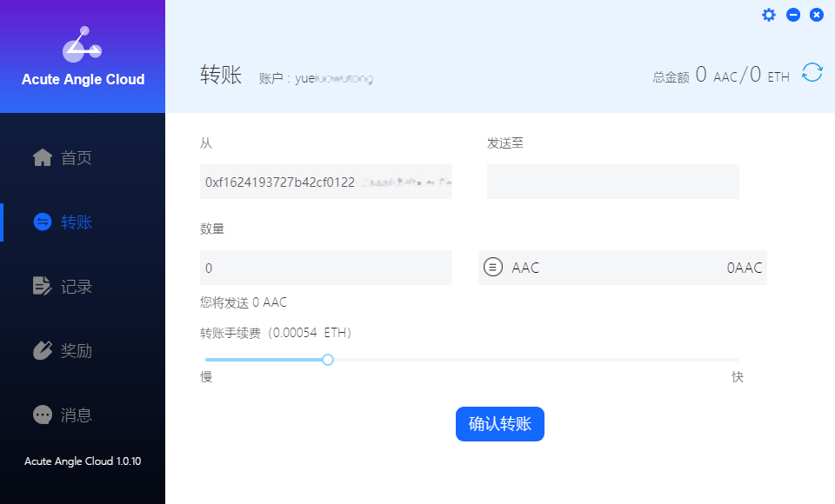Click the 从 sender address field
Viewport: 835px width, 504px height.
click(x=326, y=182)
